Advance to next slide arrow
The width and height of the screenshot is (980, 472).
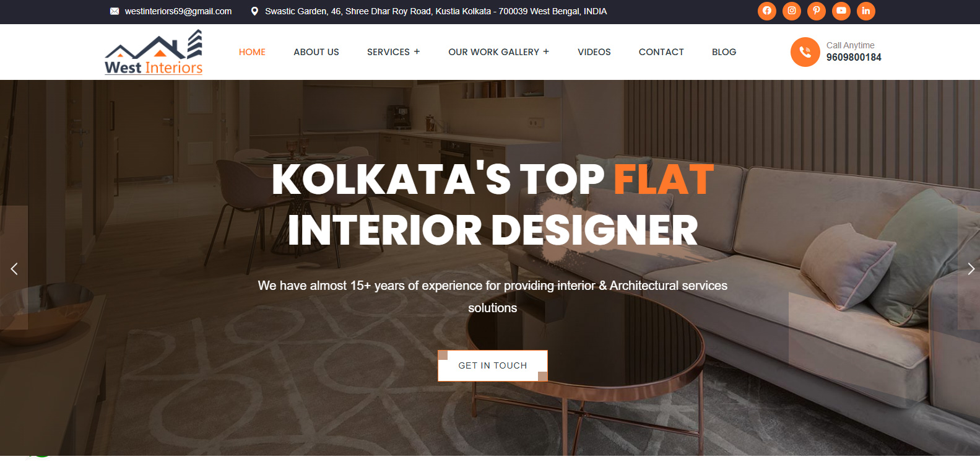[970, 268]
